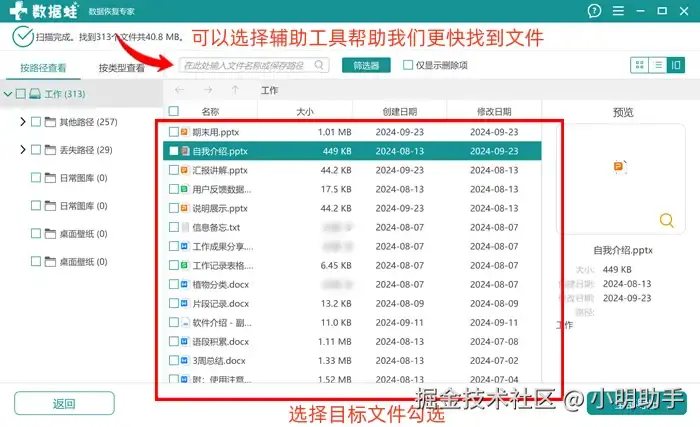Expand the 丢失路径 (29) node
The image size is (700, 427).
(x=23, y=149)
